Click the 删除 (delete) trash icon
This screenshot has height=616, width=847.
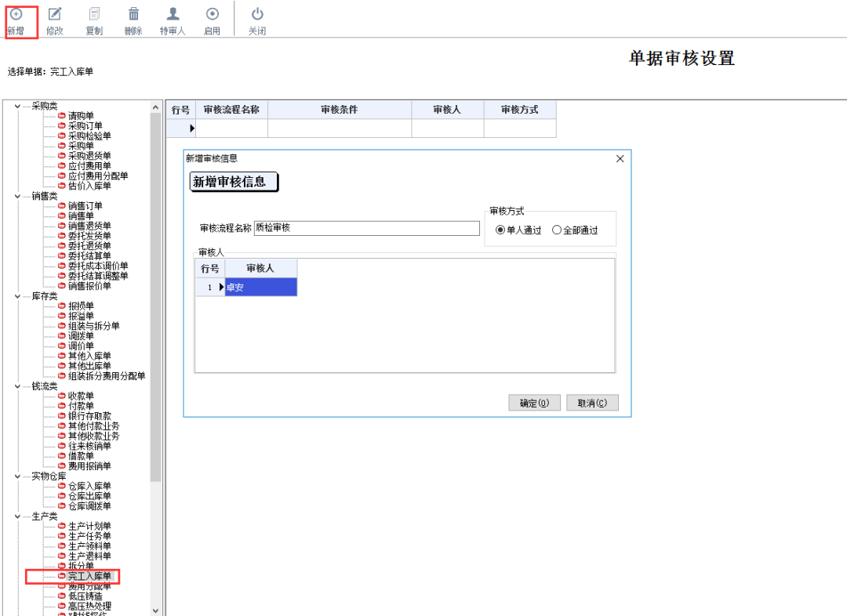pos(133,14)
